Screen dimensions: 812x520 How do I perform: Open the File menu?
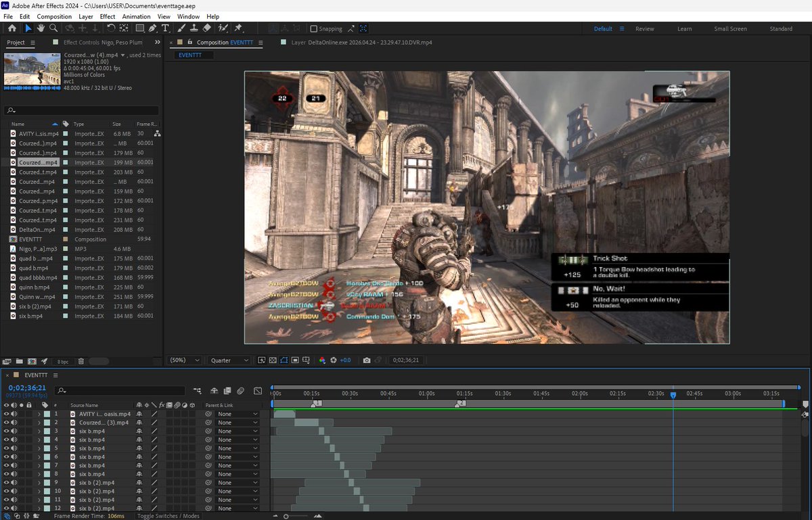(x=8, y=16)
